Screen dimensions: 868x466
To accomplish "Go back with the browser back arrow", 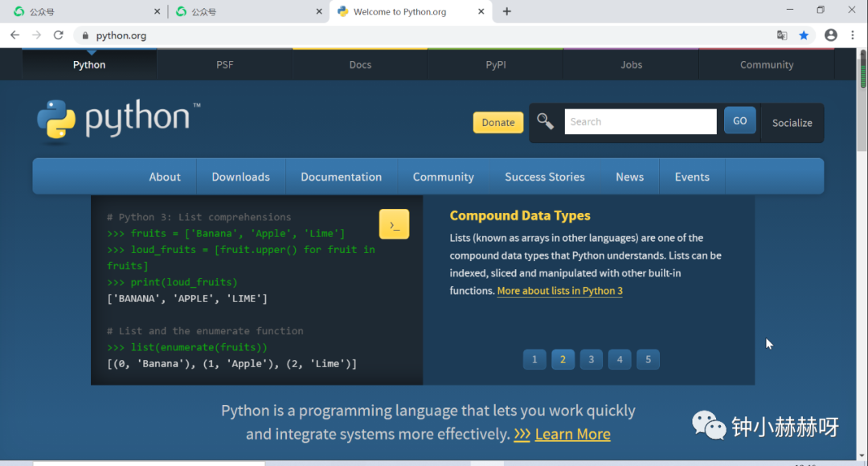I will click(x=15, y=35).
